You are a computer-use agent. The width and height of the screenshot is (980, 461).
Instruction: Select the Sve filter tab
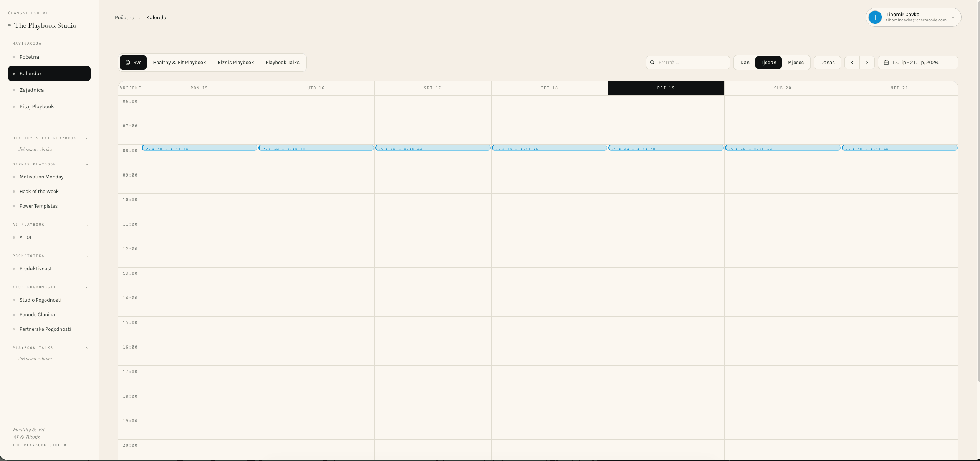pos(133,63)
